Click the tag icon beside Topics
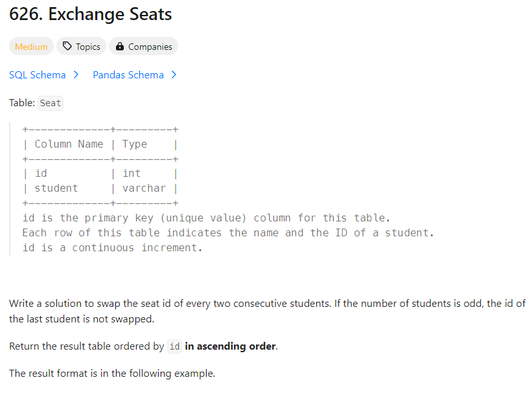The height and width of the screenshot is (393, 532). pos(67,47)
